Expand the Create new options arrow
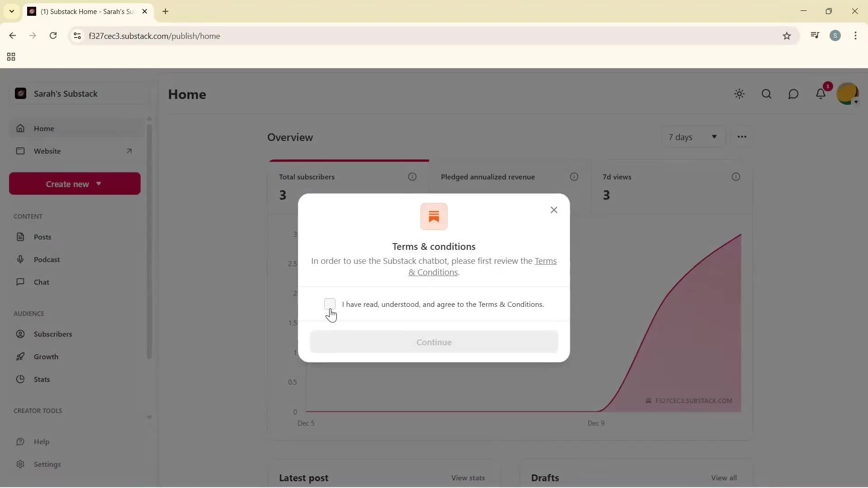 click(x=99, y=183)
